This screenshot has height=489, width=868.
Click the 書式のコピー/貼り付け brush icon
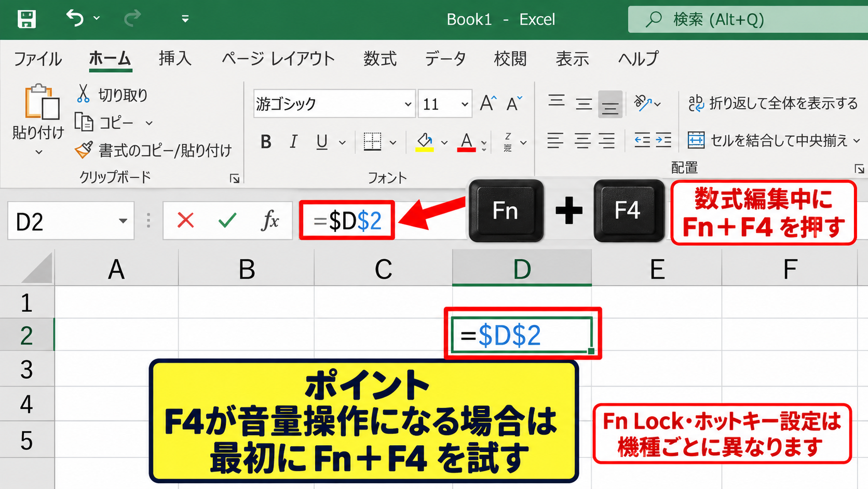click(84, 150)
